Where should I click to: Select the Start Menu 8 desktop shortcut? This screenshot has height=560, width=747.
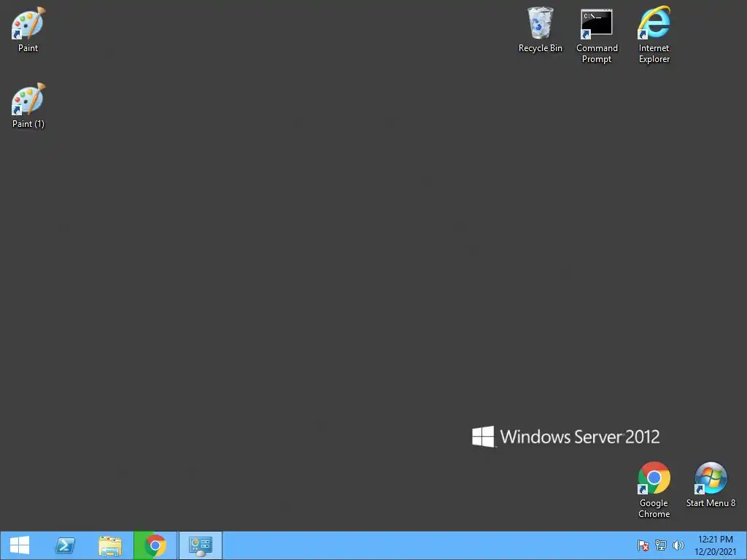711,485
